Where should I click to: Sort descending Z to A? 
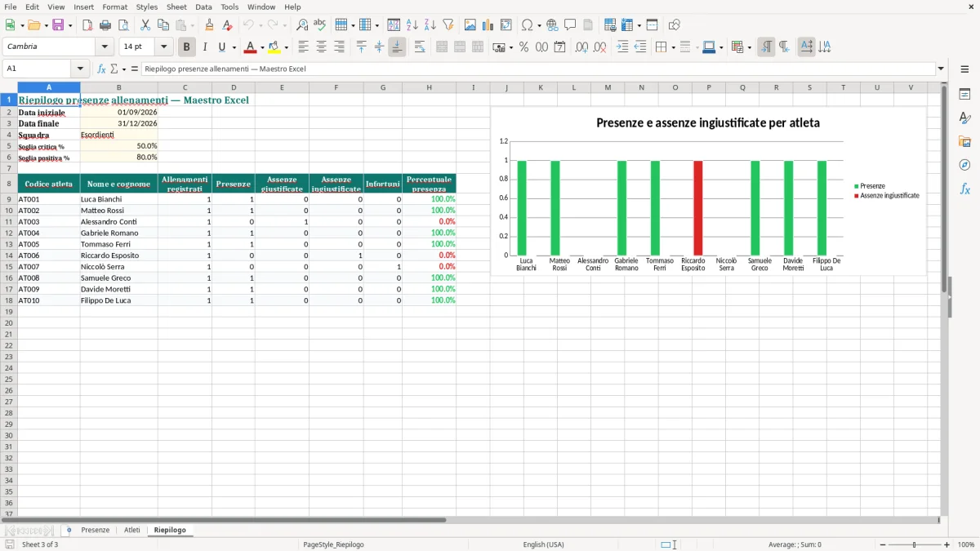(x=430, y=25)
